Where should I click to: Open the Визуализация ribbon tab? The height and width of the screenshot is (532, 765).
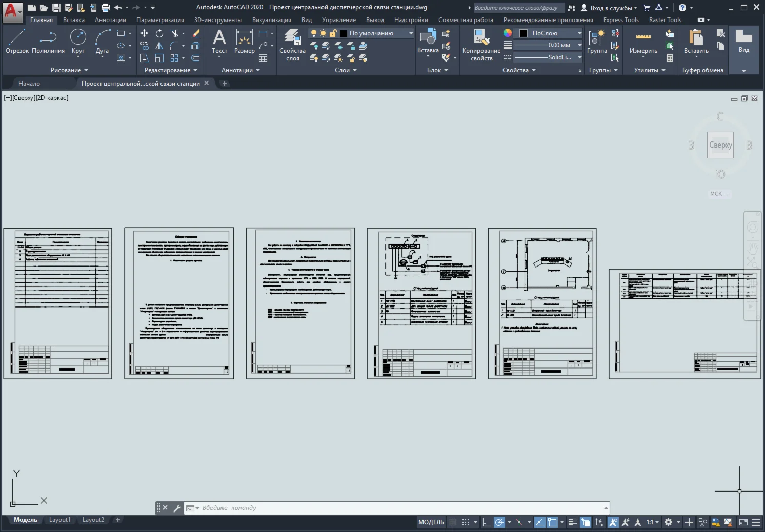pos(272,20)
